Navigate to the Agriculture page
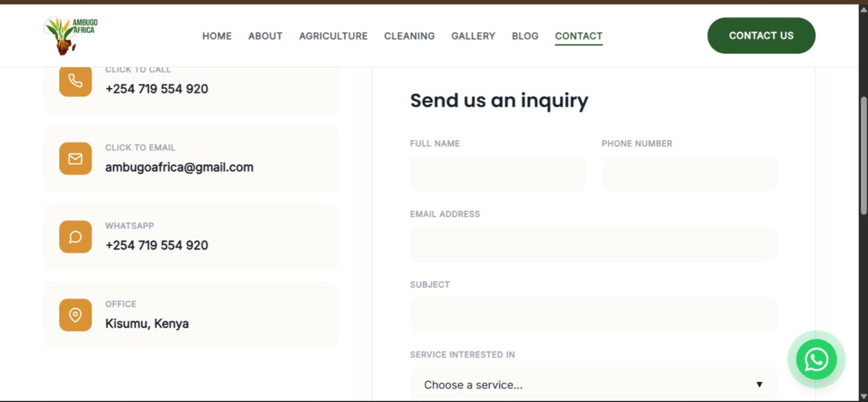Screen dimensions: 868x402 333,36
